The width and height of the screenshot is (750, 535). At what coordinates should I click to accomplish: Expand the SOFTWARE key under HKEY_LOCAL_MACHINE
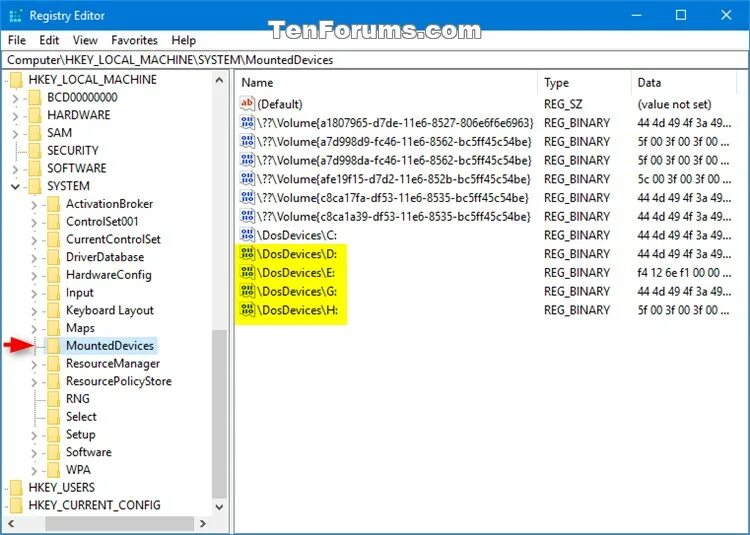(x=15, y=169)
